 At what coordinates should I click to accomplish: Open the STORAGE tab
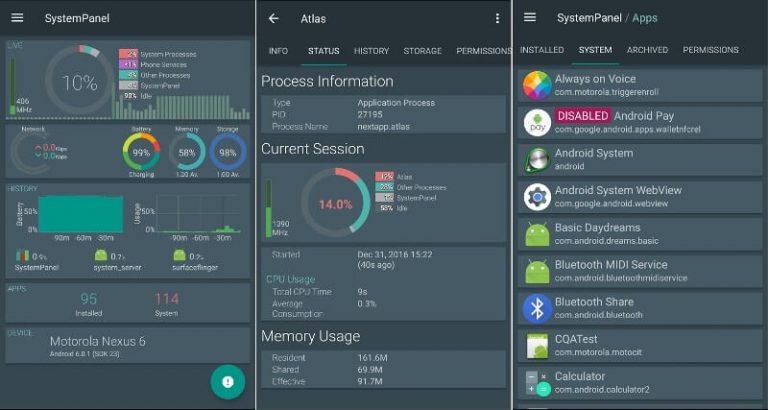click(422, 51)
